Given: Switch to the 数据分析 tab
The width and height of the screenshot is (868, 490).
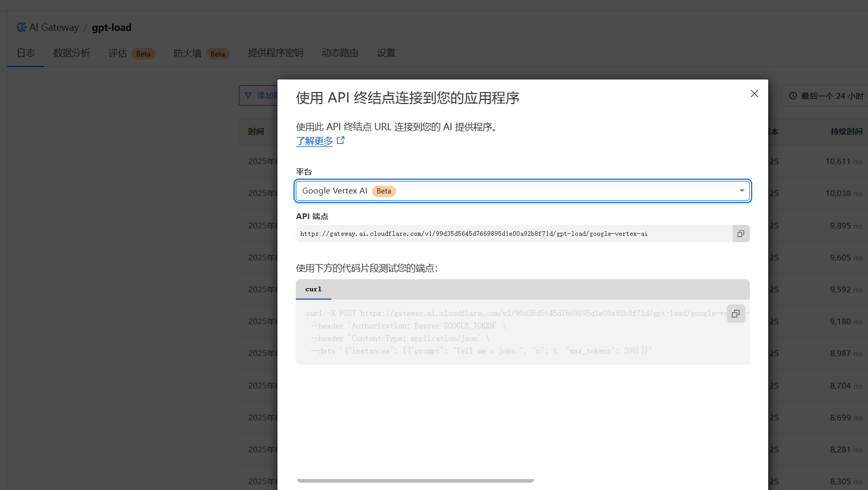Looking at the screenshot, I should click(72, 53).
